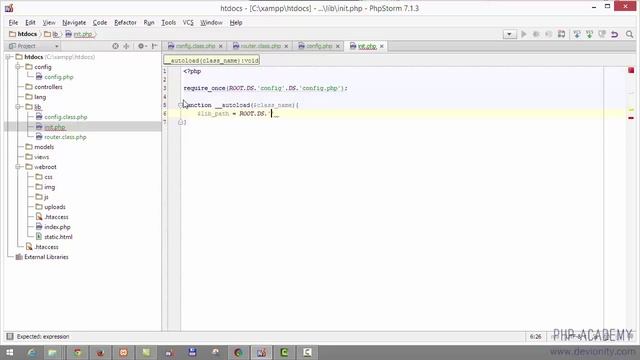Image resolution: width=640 pixels, height=360 pixels.
Task: Click init.php in the navigation breadcrumb
Action: coord(79,34)
